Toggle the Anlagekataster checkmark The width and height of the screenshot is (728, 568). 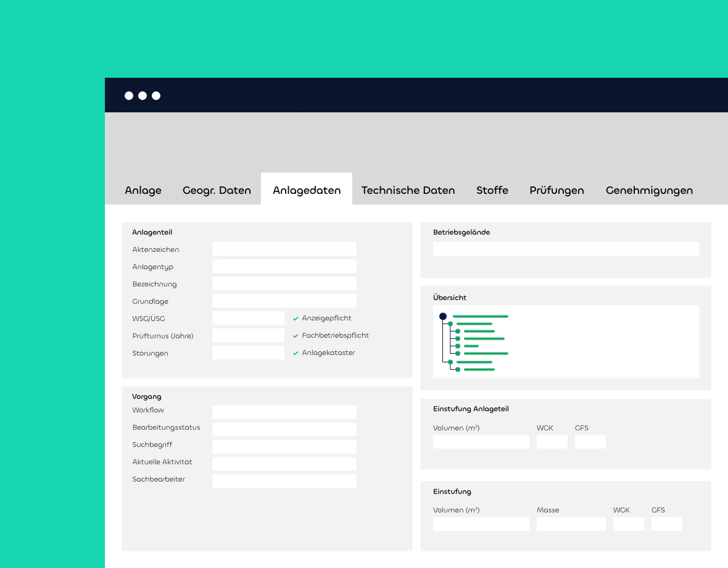(296, 353)
